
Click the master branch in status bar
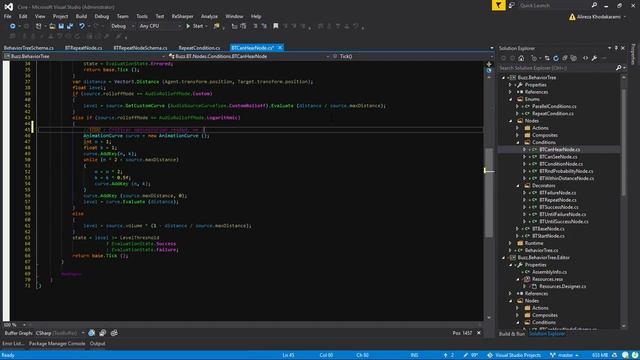564,355
